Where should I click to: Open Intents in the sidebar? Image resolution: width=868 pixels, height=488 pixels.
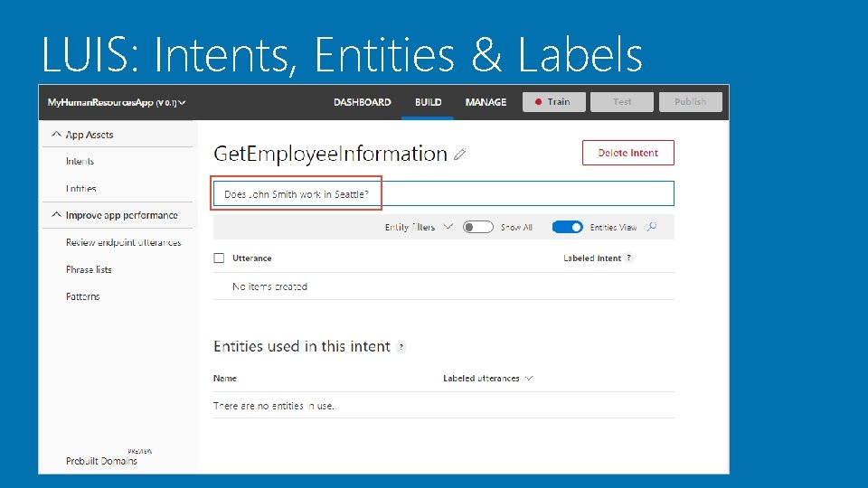[80, 161]
